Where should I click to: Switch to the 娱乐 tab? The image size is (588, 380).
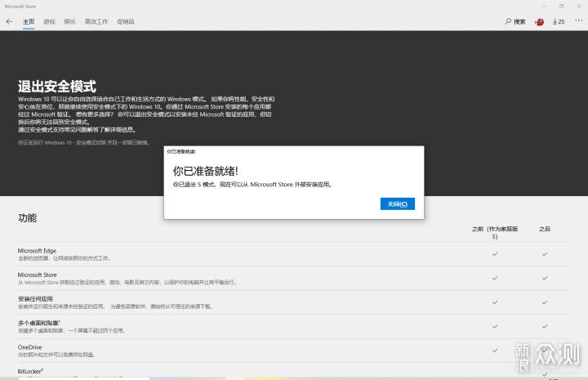[69, 21]
